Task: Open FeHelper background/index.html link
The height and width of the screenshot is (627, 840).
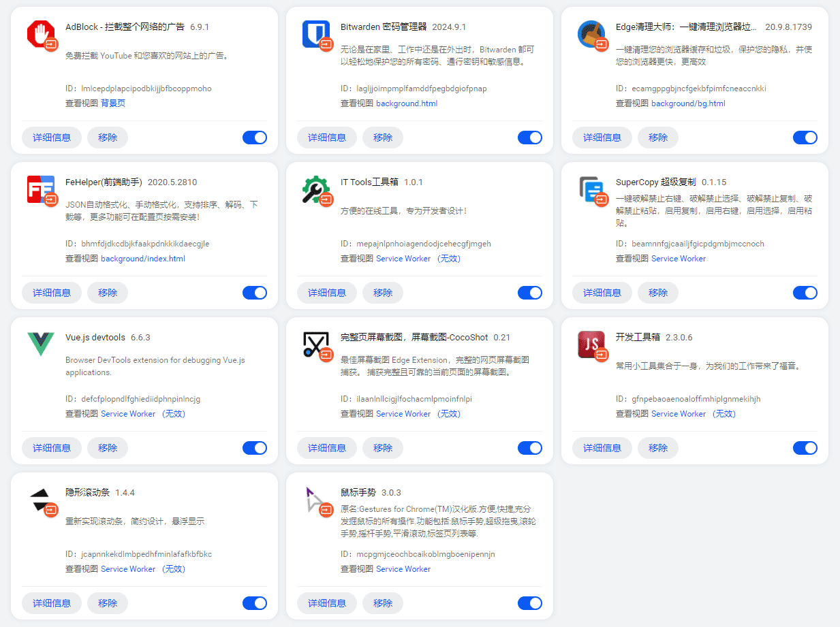Action: 143,259
